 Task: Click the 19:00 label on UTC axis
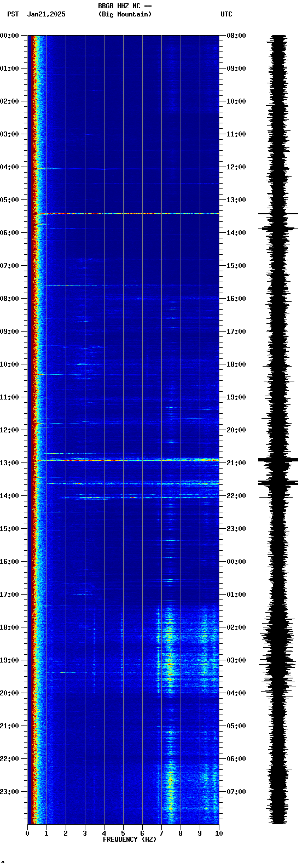[236, 397]
